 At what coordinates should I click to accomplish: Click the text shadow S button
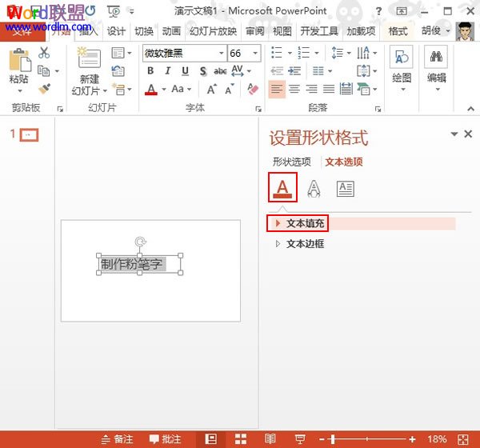tap(202, 71)
